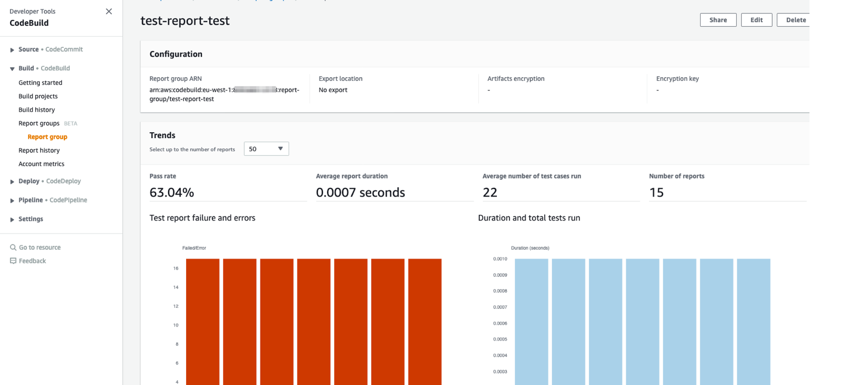
Task: Close the Developer Tools sidebar
Action: (x=109, y=11)
